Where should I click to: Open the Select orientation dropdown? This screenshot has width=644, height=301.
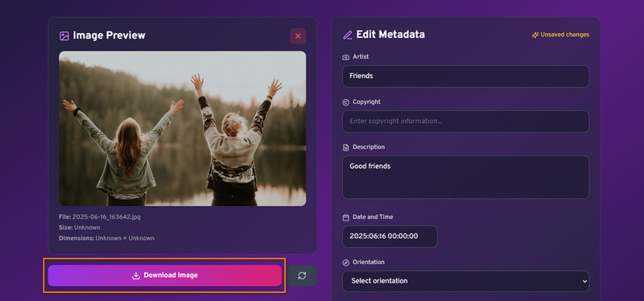[x=466, y=282]
